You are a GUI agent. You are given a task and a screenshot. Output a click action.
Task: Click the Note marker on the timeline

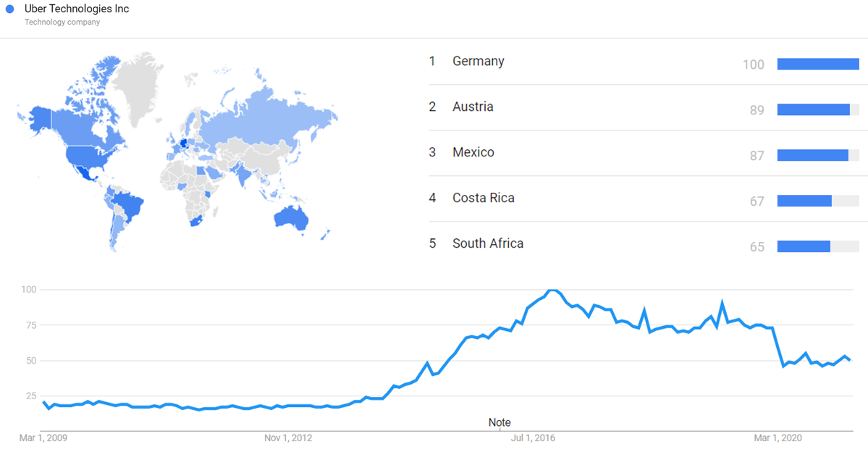(x=499, y=422)
